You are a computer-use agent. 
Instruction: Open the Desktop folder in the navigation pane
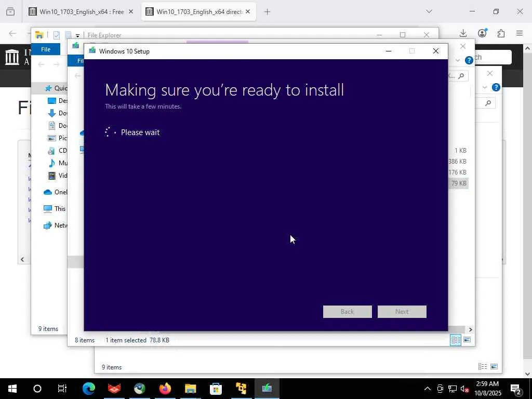58,100
